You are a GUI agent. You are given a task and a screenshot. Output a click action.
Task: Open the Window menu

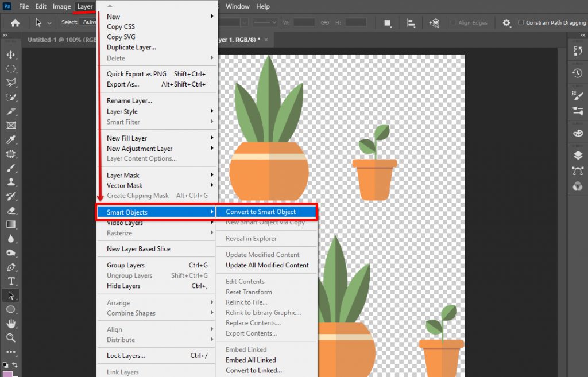click(237, 6)
